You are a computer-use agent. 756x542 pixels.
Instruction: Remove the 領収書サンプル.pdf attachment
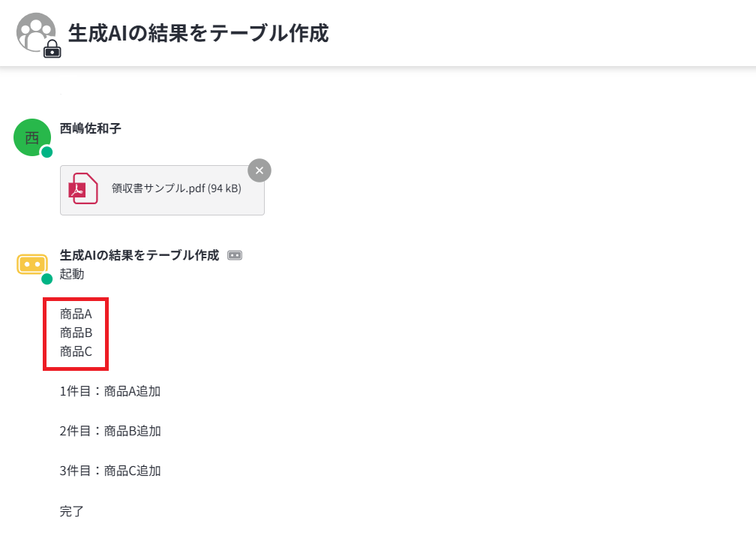(x=259, y=170)
